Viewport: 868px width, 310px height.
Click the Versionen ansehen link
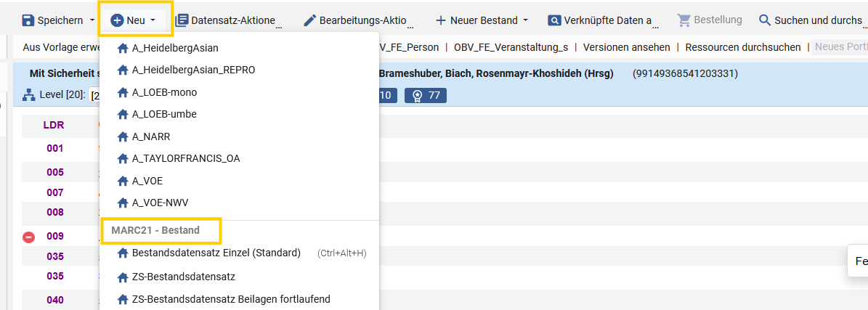[627, 48]
